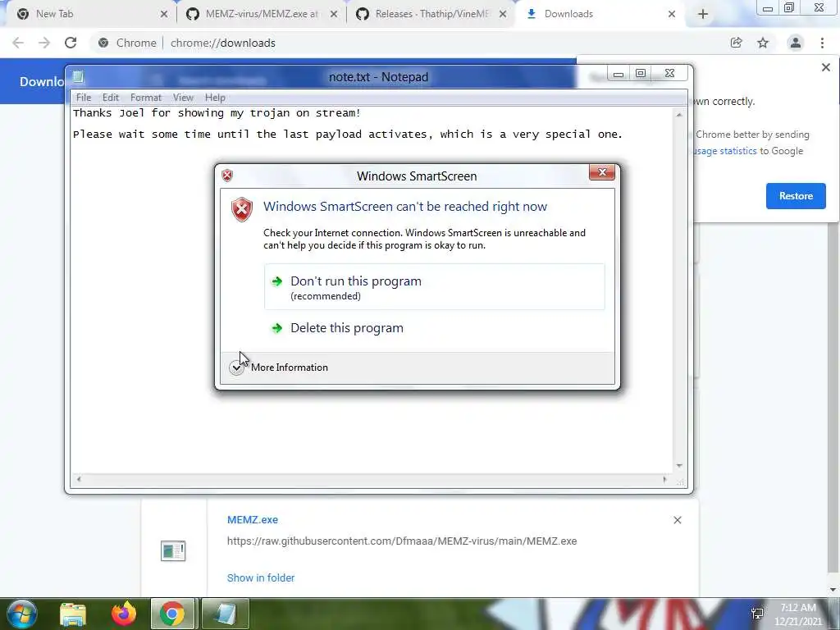Click the Restore button in Chrome popup
This screenshot has height=630, width=840.
point(796,196)
